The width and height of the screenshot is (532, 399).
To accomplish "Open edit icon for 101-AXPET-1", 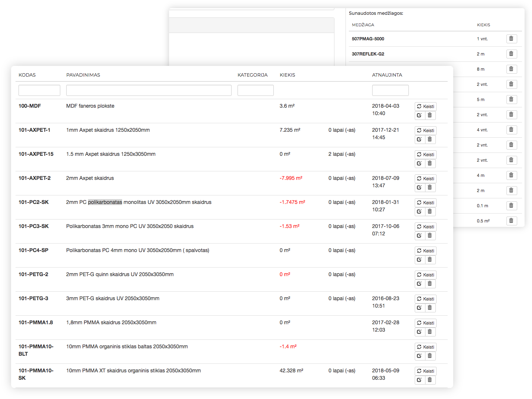I will click(x=420, y=140).
